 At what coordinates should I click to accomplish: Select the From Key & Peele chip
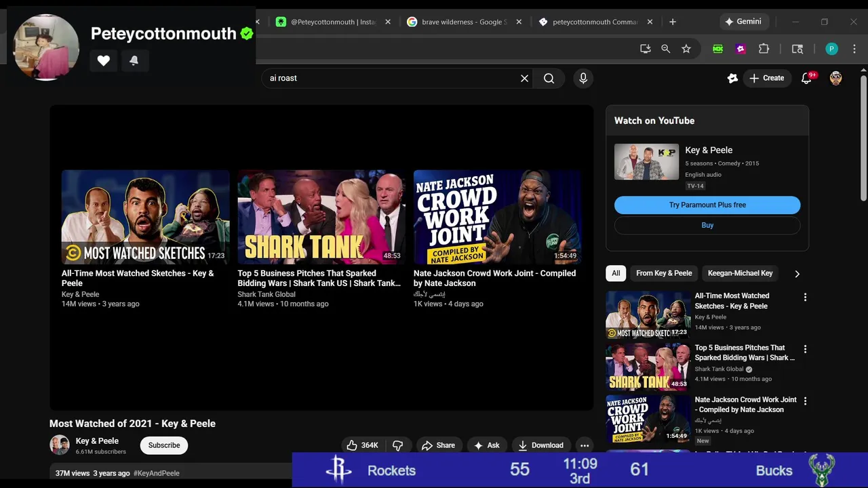tap(664, 273)
